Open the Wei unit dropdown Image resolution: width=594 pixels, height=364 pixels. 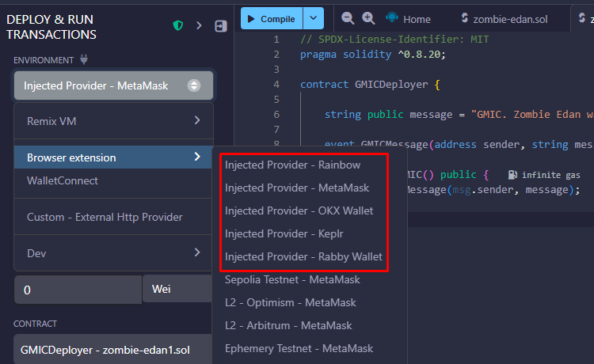[177, 289]
